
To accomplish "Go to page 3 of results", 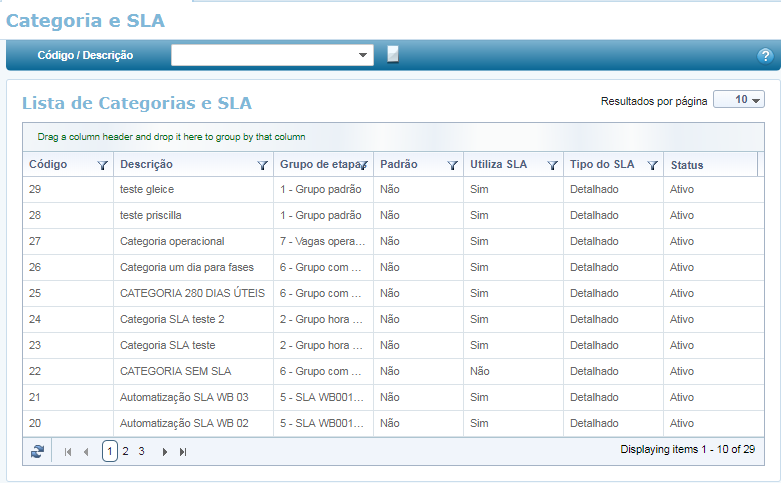I will 141,452.
